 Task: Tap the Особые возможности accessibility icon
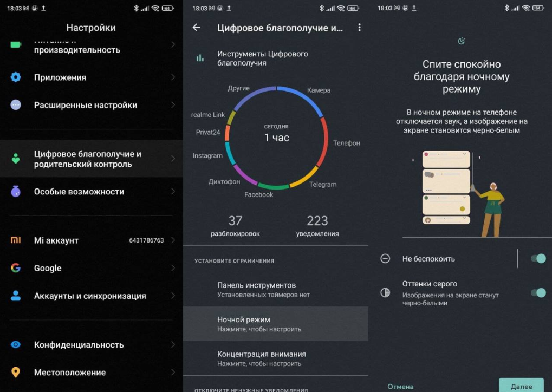click(x=16, y=191)
